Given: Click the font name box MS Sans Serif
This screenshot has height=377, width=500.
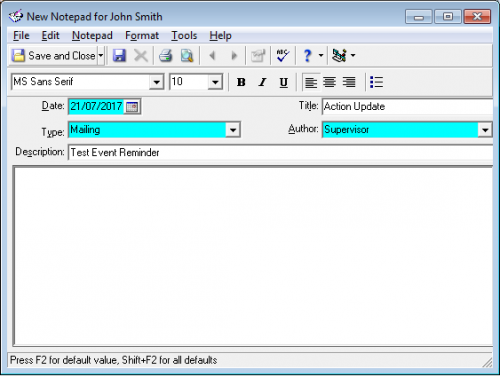Looking at the screenshot, I should coord(80,82).
